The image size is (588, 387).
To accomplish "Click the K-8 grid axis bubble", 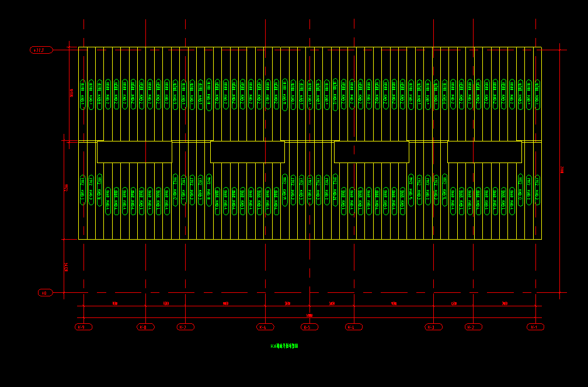I will tap(145, 327).
